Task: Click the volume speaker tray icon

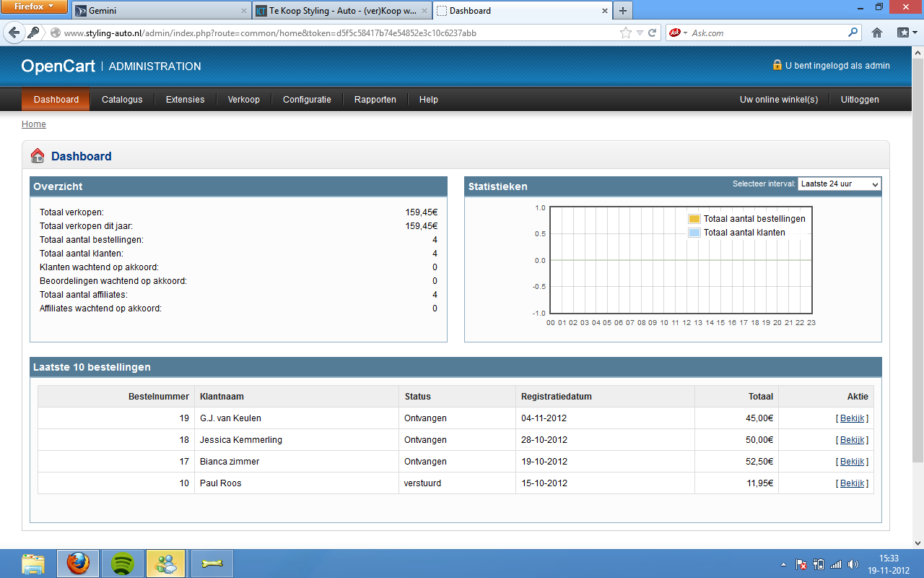Action: pyautogui.click(x=853, y=564)
